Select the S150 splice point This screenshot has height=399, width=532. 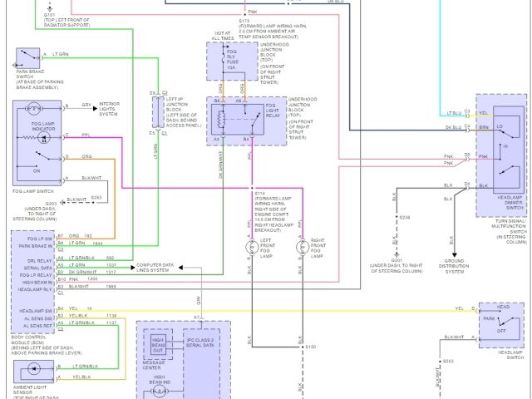[303, 346]
